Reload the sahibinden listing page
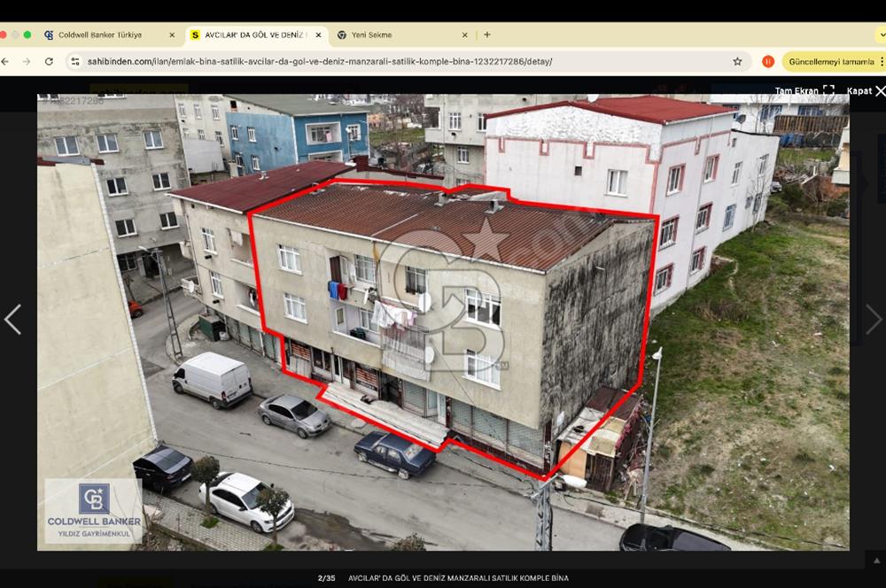This screenshot has width=886, height=588. (x=49, y=62)
